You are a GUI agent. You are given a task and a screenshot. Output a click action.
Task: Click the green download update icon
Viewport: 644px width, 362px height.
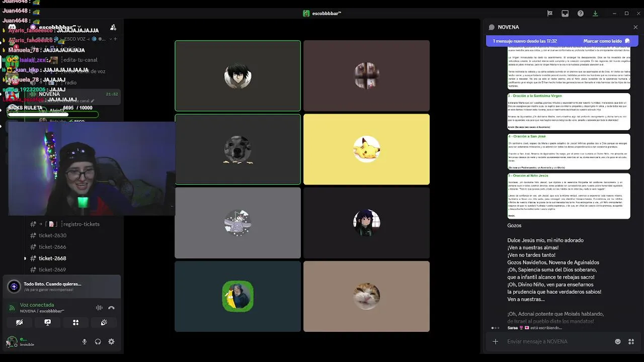click(595, 14)
